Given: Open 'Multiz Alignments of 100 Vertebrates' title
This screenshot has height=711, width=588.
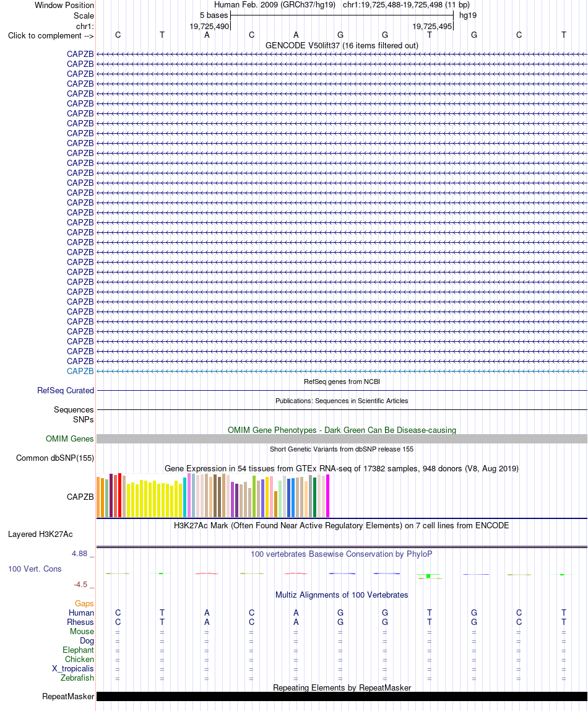Looking at the screenshot, I should click(342, 595).
